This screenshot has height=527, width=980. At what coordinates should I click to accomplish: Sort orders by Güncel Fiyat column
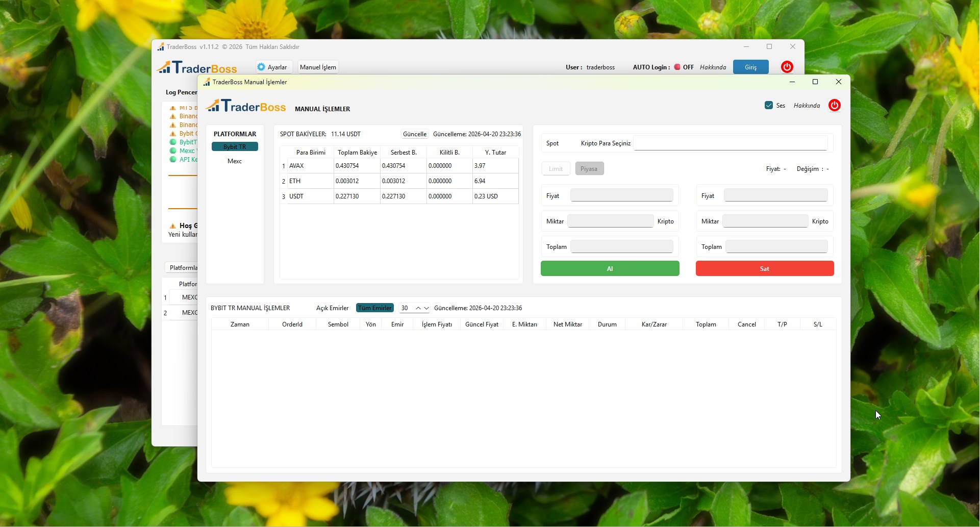pyautogui.click(x=482, y=324)
